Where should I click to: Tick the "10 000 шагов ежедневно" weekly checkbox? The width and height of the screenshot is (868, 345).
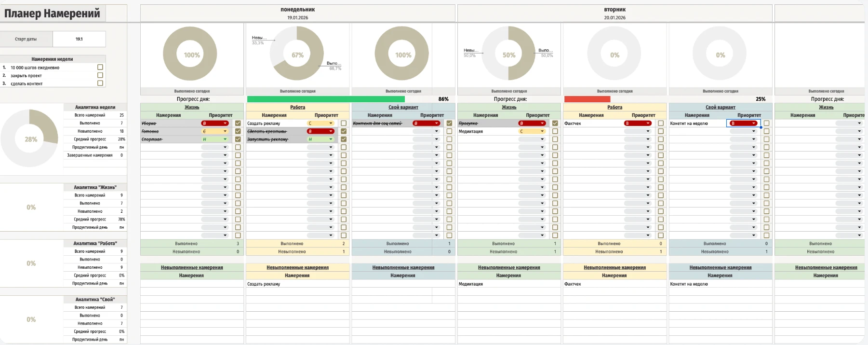click(100, 68)
